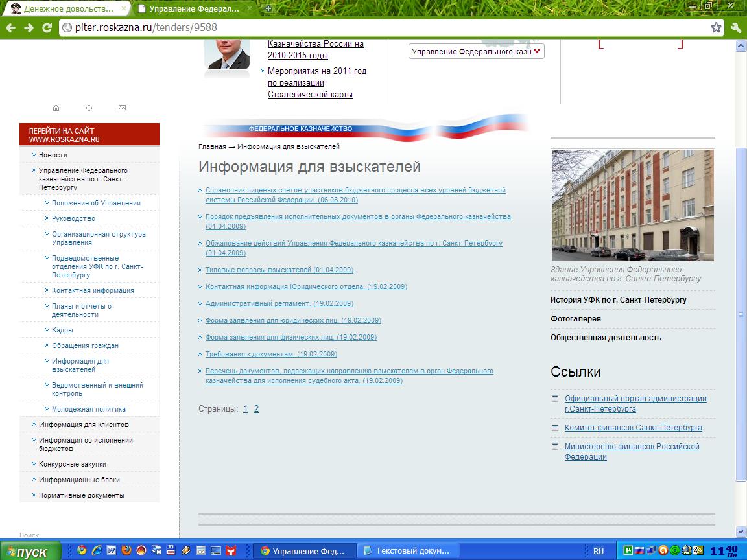Bookmark this page with the star icon
The width and height of the screenshot is (747, 560).
pos(716,27)
